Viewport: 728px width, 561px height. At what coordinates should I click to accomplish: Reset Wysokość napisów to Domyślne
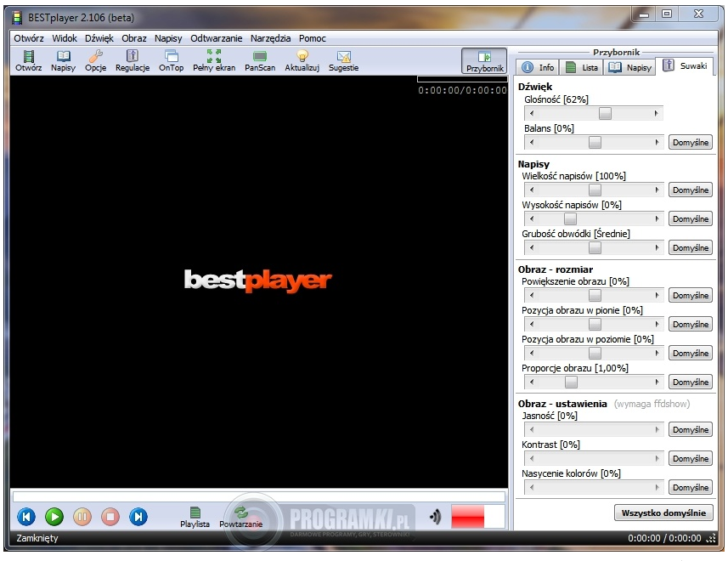point(691,218)
